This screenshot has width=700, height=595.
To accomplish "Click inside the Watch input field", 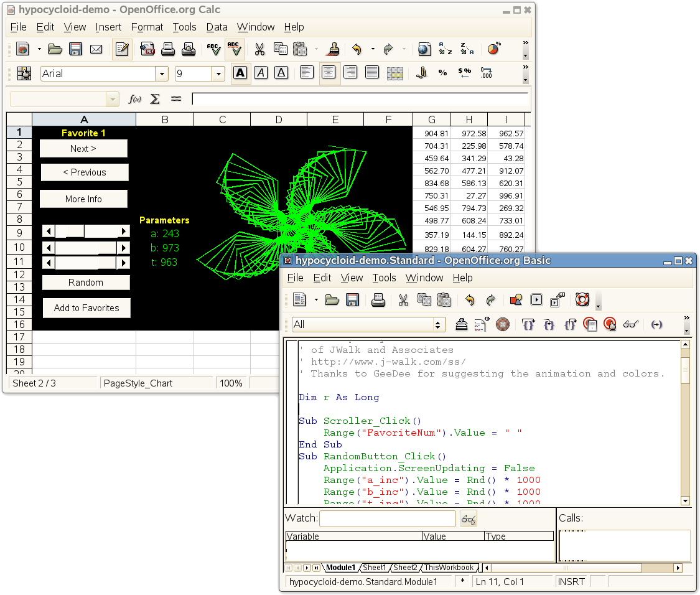I will point(386,518).
